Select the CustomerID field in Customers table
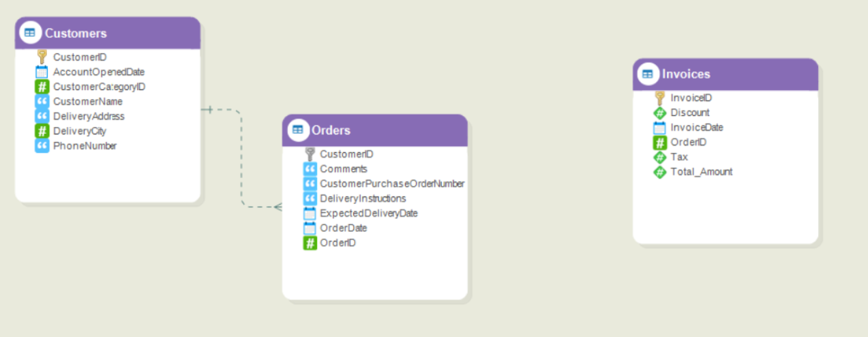 pos(80,57)
